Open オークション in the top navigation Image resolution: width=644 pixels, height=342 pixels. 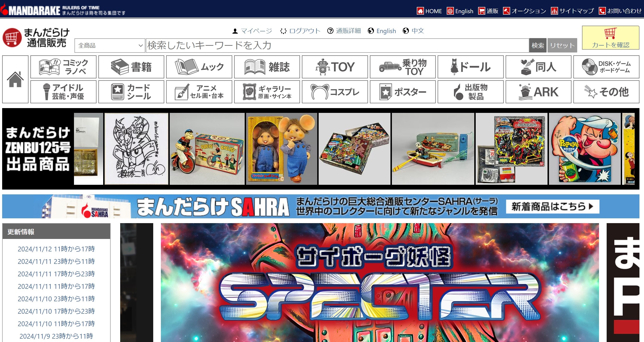coord(525,11)
